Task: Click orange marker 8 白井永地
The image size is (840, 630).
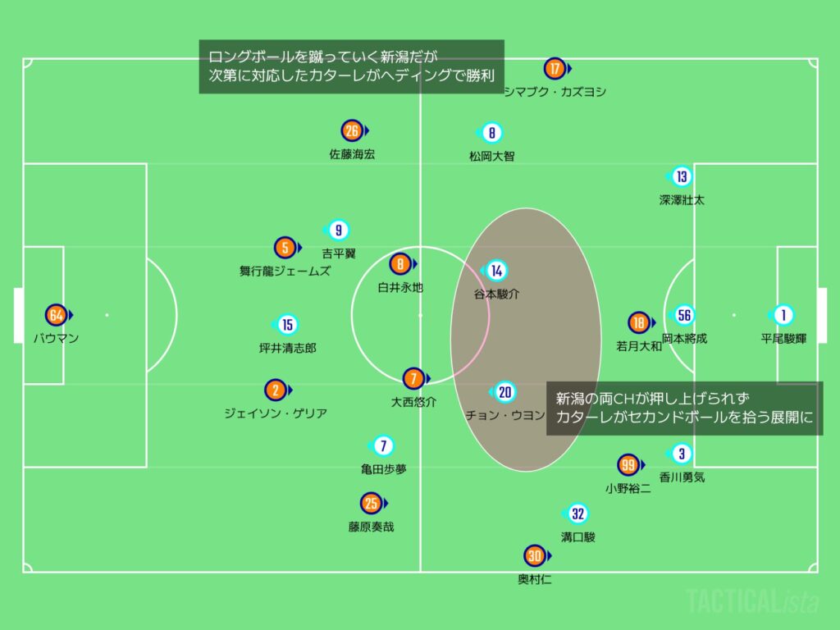Action: click(x=400, y=264)
